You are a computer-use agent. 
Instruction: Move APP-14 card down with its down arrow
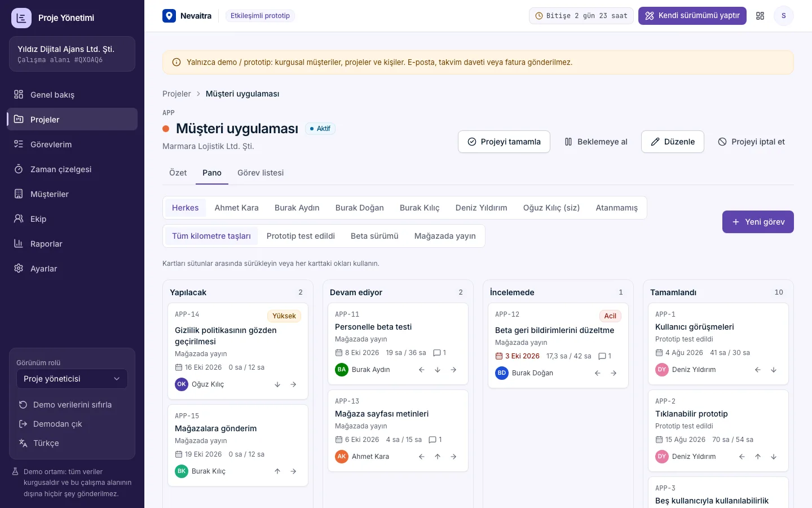(x=277, y=384)
